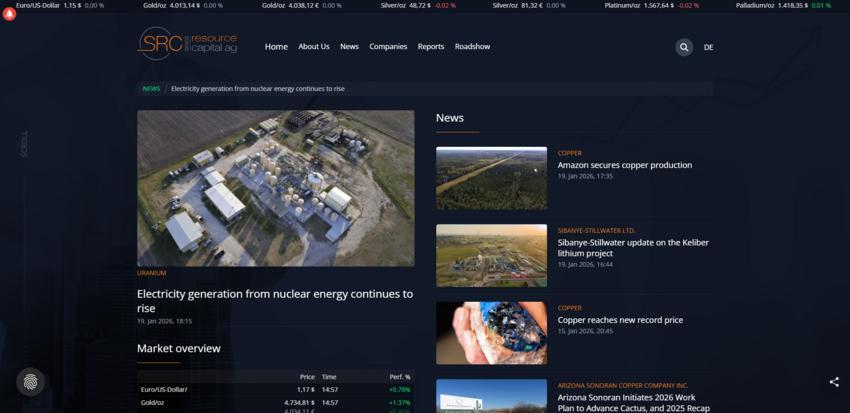Click the share icon
The width and height of the screenshot is (850, 413).
[x=834, y=382]
